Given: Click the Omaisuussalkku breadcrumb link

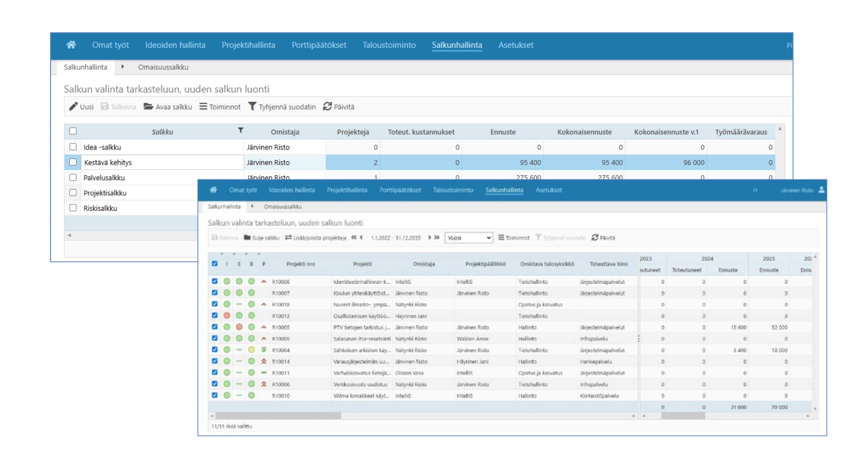Looking at the screenshot, I should [163, 67].
